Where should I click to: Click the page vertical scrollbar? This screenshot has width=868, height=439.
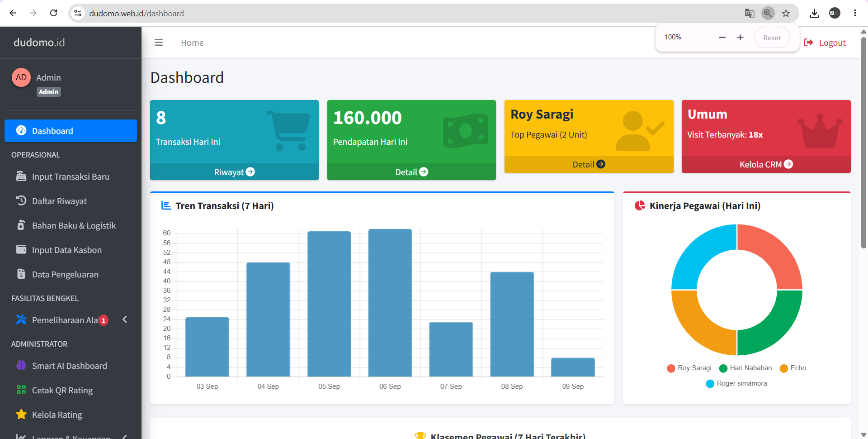pyautogui.click(x=863, y=143)
